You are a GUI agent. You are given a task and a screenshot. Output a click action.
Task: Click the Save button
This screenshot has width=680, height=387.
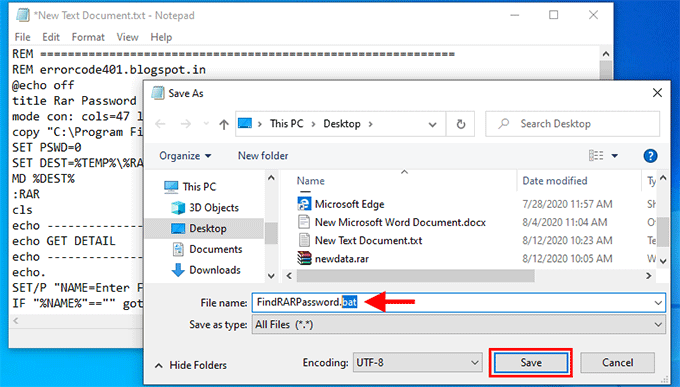531,363
